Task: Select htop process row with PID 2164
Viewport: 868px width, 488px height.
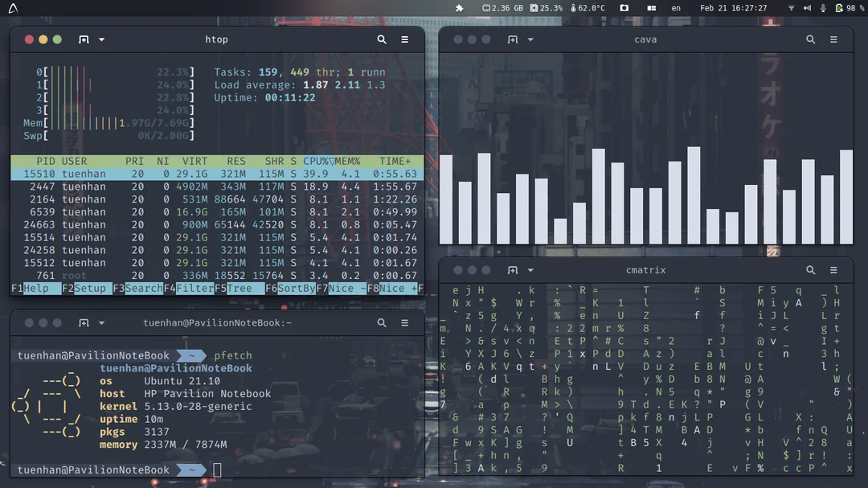Action: coord(217,199)
